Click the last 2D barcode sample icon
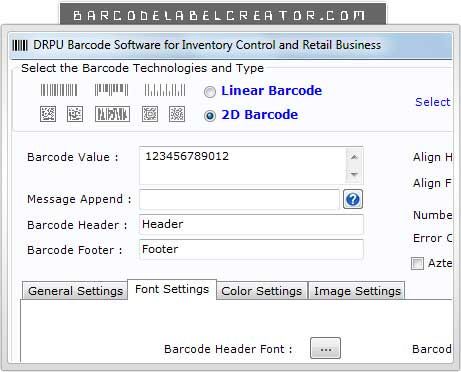This screenshot has width=461, height=372. point(177,114)
